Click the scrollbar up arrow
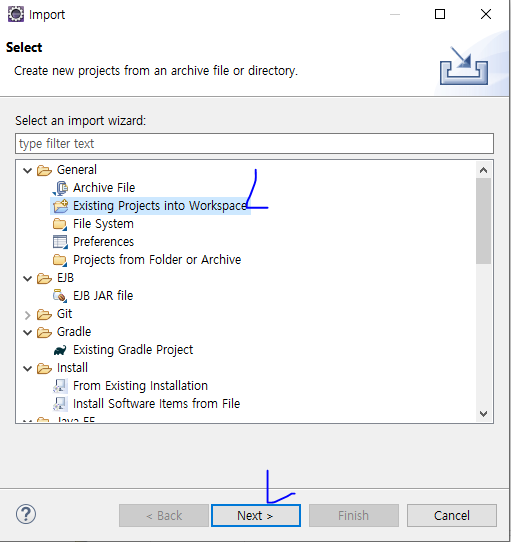Screen dimensions: 511x542 pyautogui.click(x=483, y=170)
